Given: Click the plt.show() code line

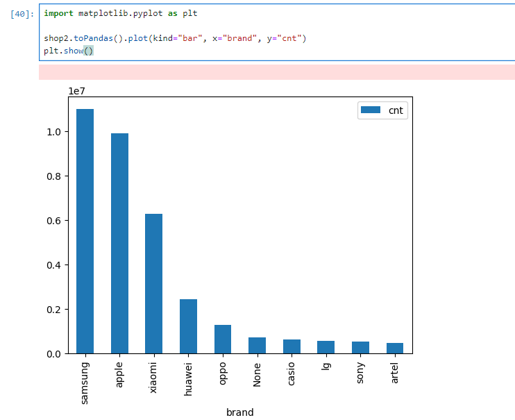Looking at the screenshot, I should click(x=69, y=51).
